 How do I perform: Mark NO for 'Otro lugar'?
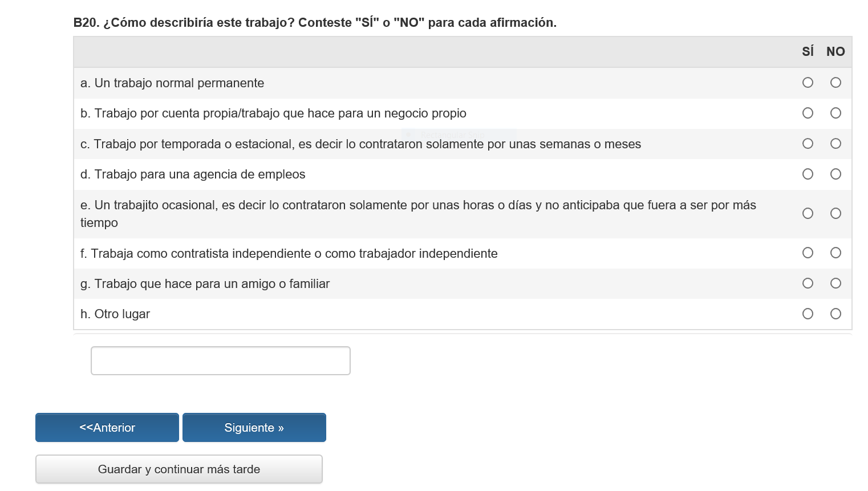click(835, 314)
